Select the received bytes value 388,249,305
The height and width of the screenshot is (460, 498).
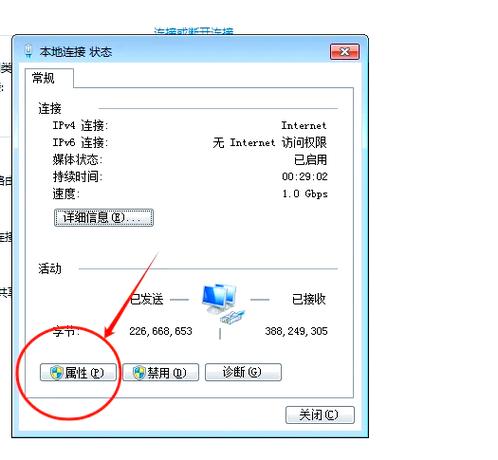coord(296,331)
